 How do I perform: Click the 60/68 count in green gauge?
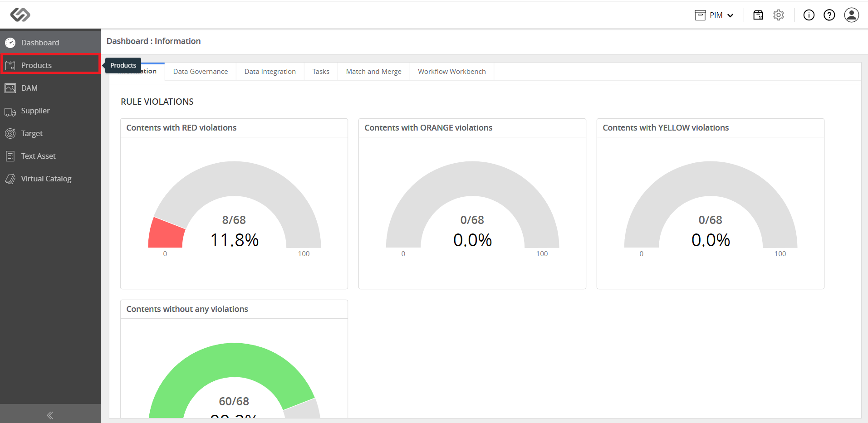(234, 401)
